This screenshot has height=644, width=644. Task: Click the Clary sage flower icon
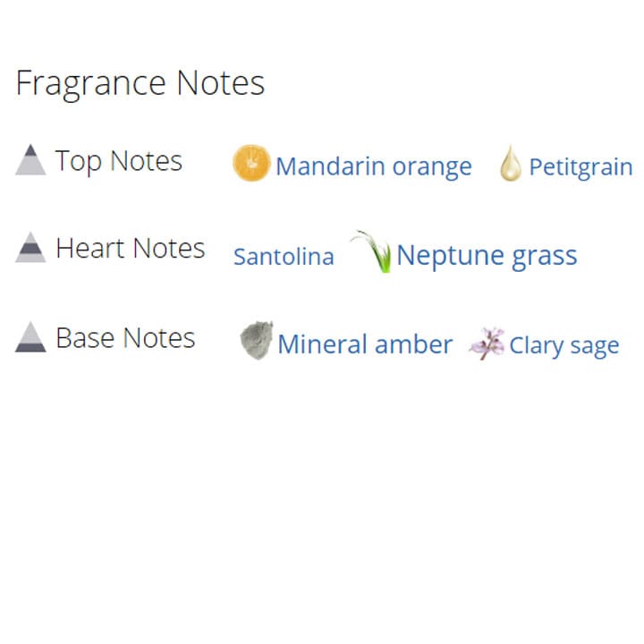[x=486, y=343]
